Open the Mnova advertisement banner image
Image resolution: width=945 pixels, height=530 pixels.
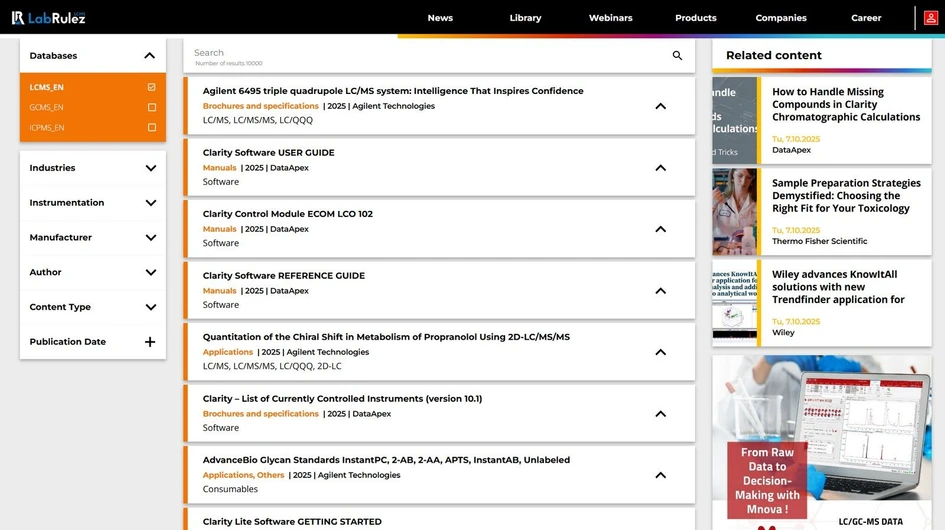(x=821, y=440)
